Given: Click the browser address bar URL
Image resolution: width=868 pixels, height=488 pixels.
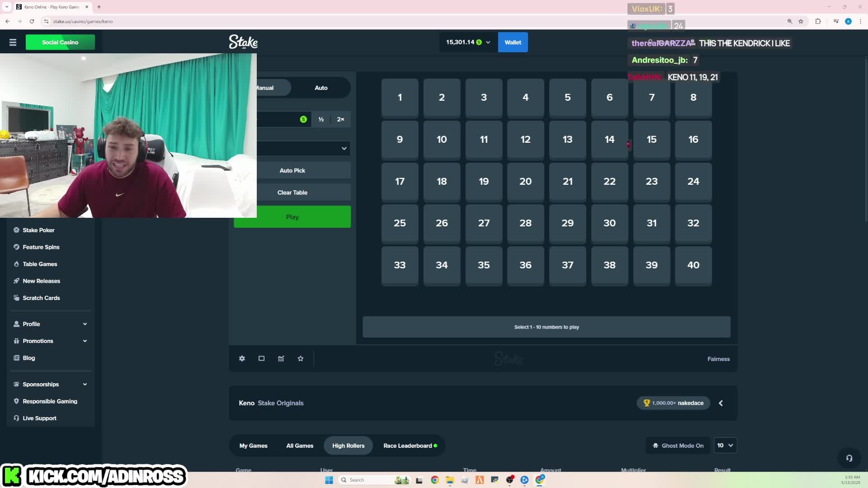Looking at the screenshot, I should (x=83, y=21).
